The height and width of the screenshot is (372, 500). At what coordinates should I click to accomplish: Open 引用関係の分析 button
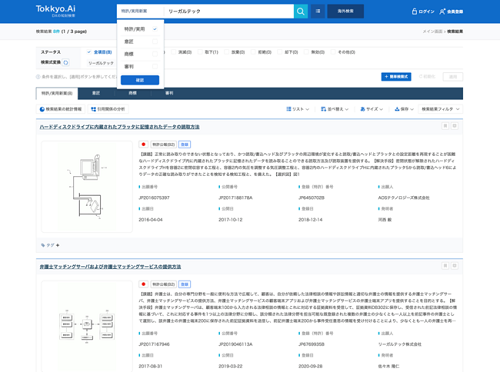[108, 109]
